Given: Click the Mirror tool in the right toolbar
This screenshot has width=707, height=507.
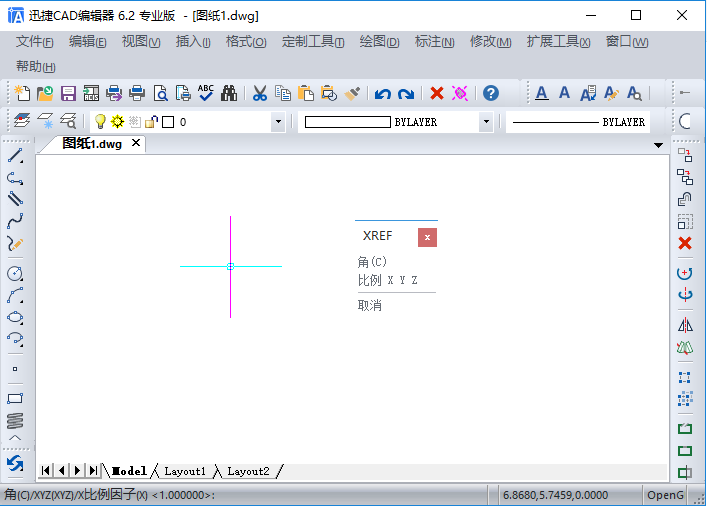Looking at the screenshot, I should (x=685, y=325).
